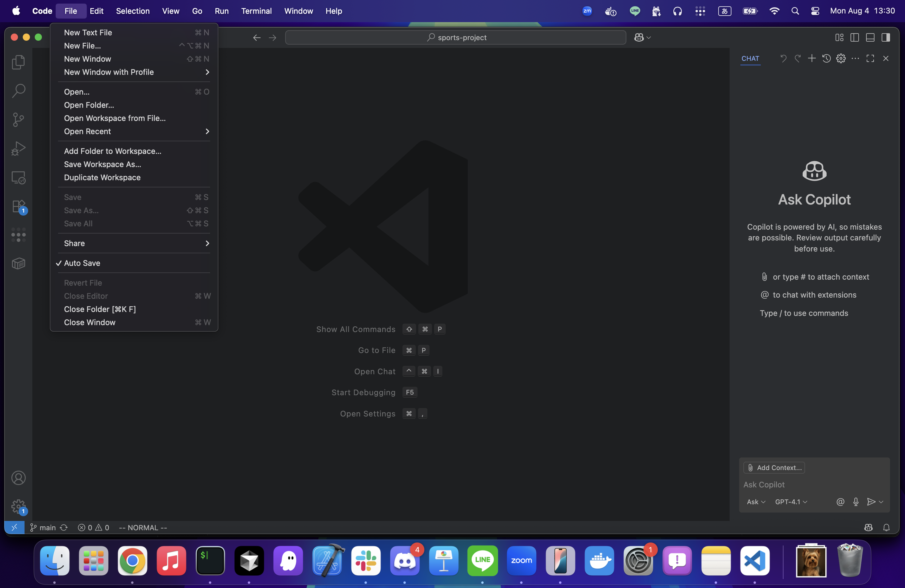Select the CHAT tab in the Copilot panel
The image size is (905, 588).
(x=750, y=59)
